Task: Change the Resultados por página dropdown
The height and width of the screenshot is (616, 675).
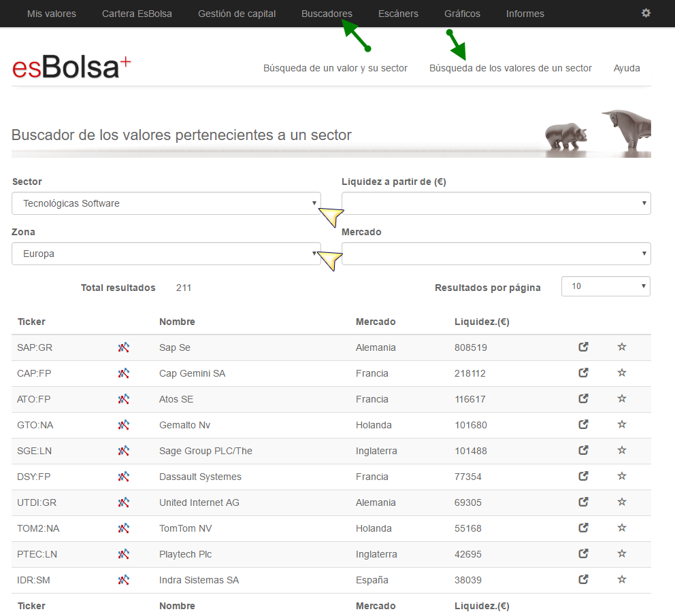Action: point(606,286)
